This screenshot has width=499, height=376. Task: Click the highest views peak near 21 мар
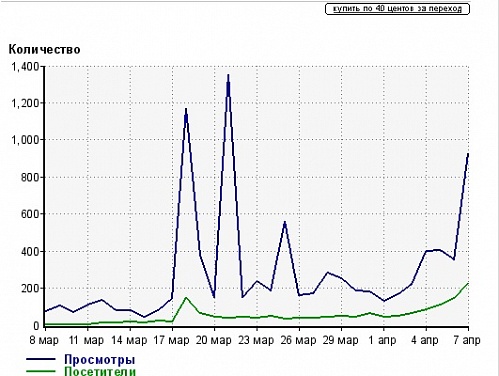point(228,75)
